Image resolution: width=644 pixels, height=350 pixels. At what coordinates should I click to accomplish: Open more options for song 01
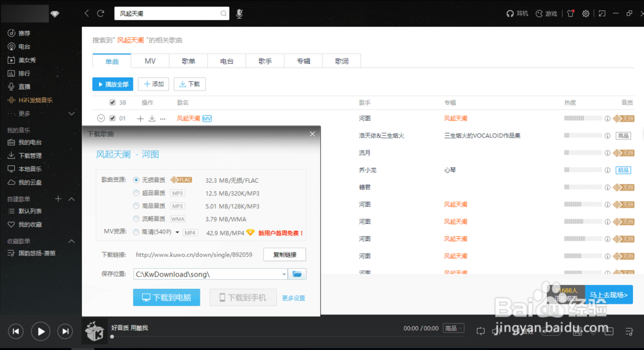click(x=163, y=118)
